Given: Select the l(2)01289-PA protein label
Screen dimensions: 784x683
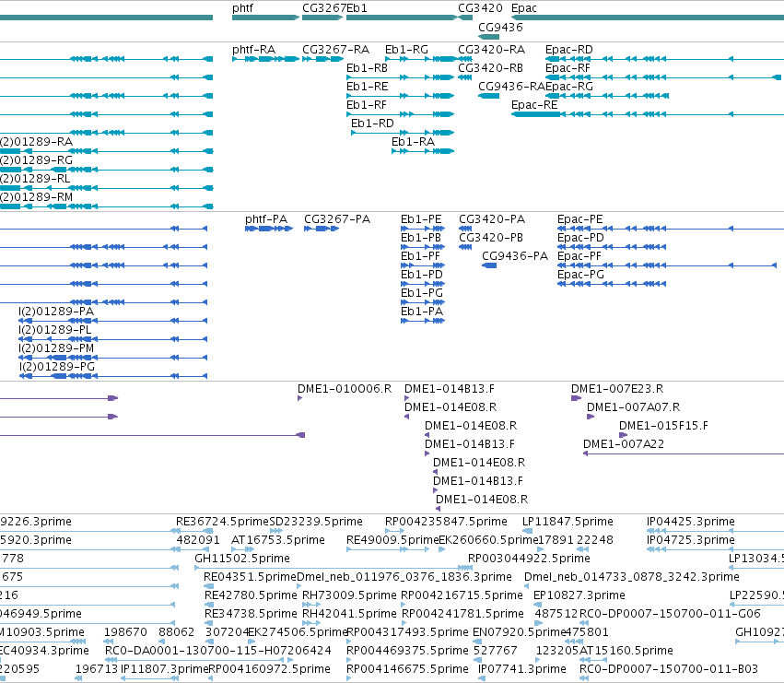Looking at the screenshot, I should [x=56, y=312].
